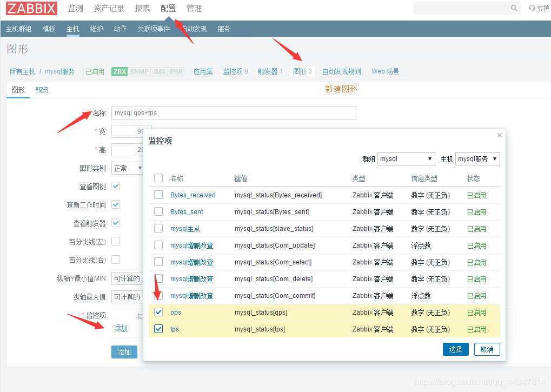The image size is (551, 392).
Task: Open 纵轴Y最小值MIN dropdown
Action: coord(127,278)
